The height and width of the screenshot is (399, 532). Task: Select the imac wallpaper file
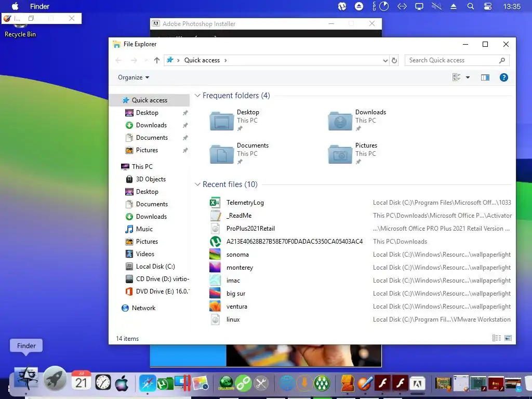[360, 281]
